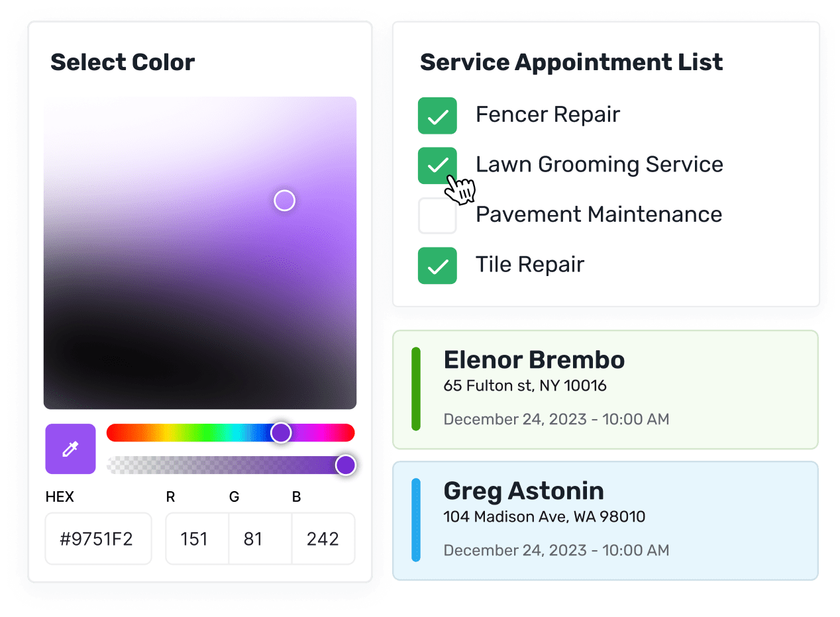Uncheck the Fencer Repair checkbox
Screen dimensions: 840x617
point(437,116)
